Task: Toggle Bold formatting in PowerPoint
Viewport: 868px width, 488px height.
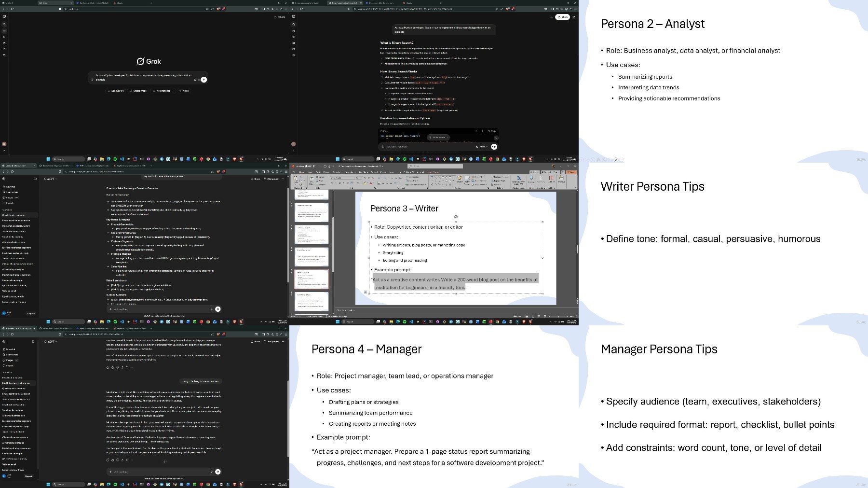Action: [x=332, y=183]
